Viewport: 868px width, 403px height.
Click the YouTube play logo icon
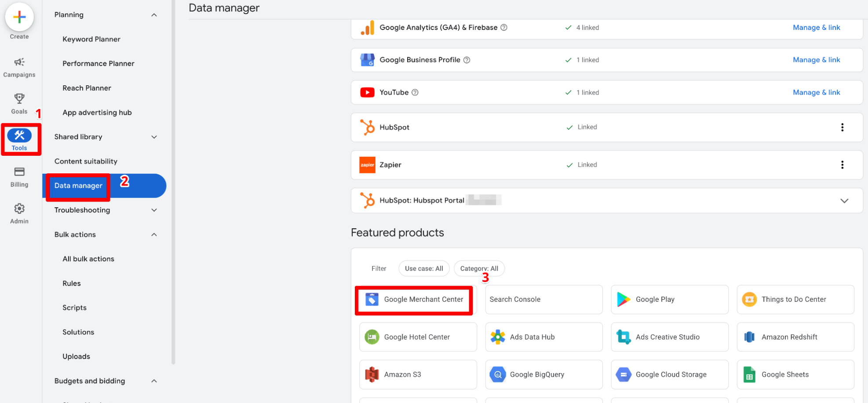367,92
